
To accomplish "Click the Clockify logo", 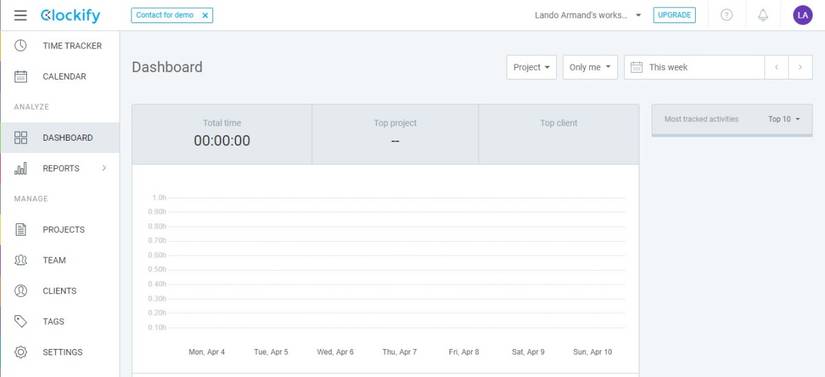I will click(x=70, y=16).
